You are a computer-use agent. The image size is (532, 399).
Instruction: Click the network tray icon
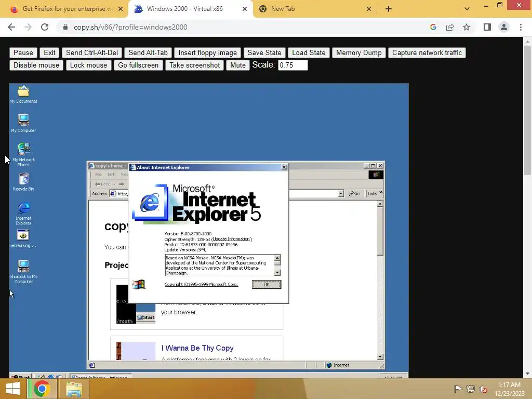click(x=471, y=389)
